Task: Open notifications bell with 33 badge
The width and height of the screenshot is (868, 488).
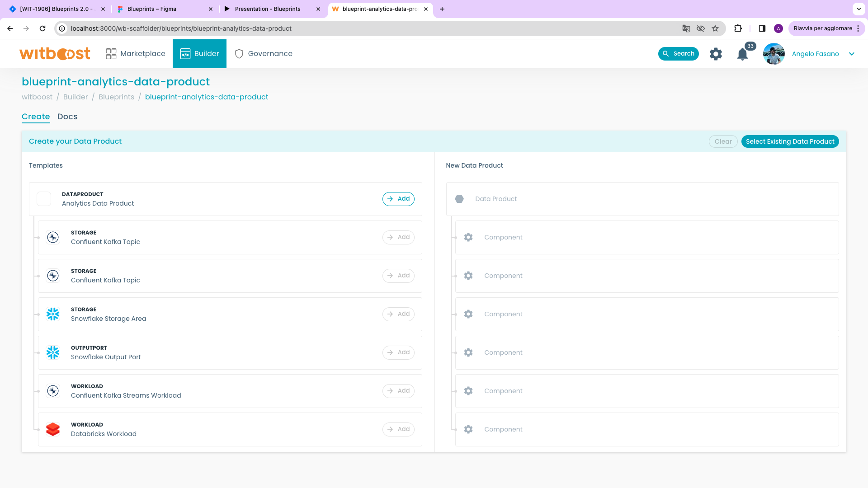Action: click(742, 54)
